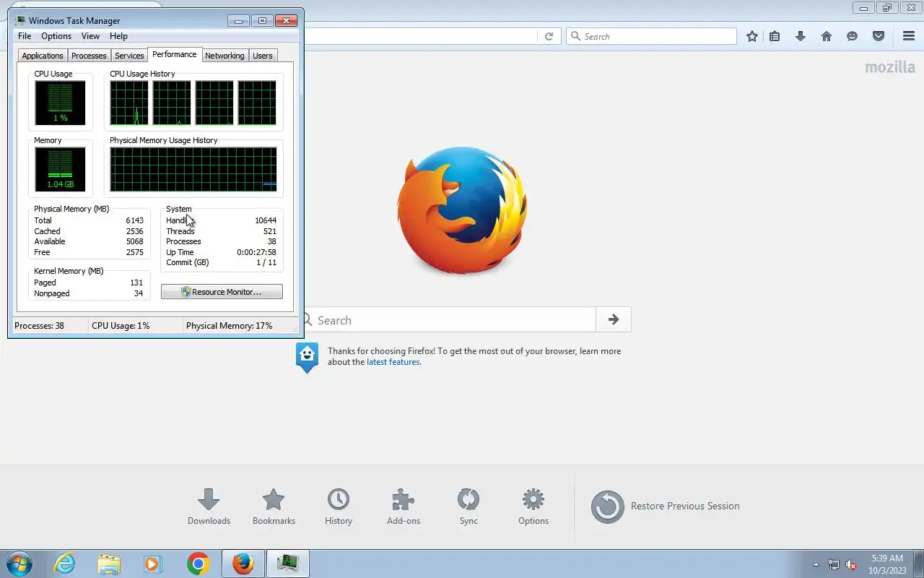Click Restore Previous Session text
Image resolution: width=924 pixels, height=578 pixels.
(x=685, y=506)
